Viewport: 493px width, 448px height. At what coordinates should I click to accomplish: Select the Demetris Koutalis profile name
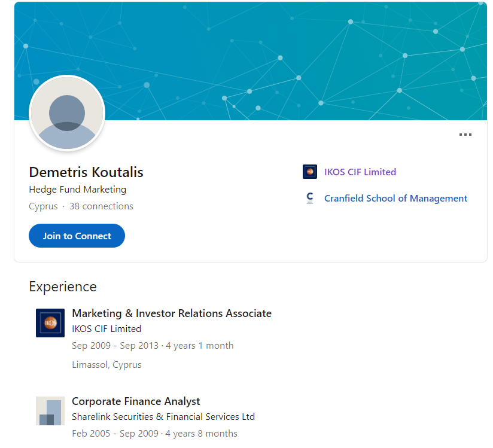pyautogui.click(x=86, y=172)
